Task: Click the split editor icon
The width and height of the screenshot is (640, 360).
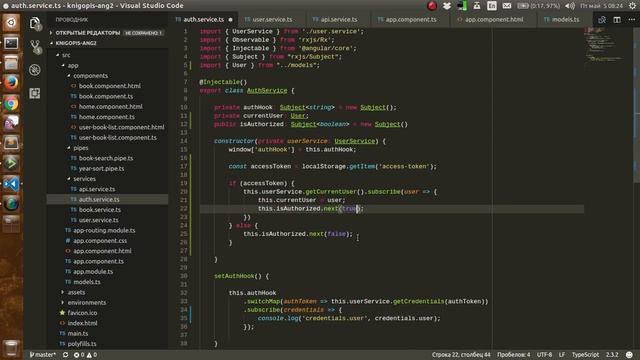Action: point(617,20)
